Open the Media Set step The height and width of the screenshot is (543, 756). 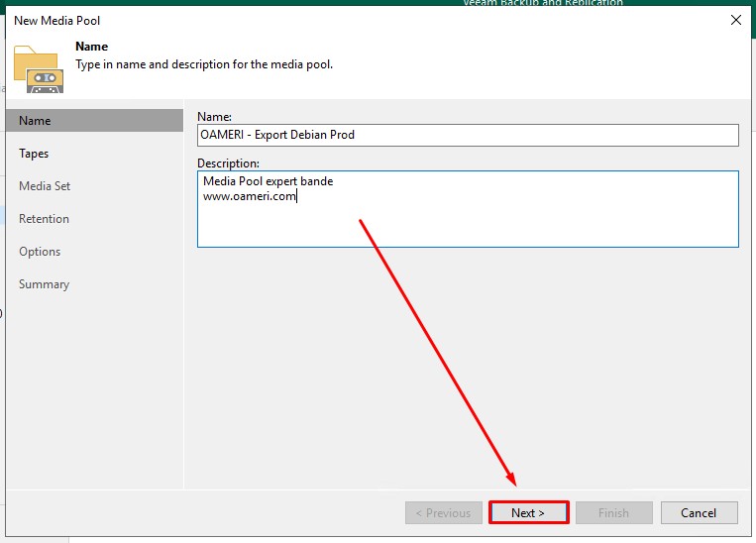click(45, 186)
